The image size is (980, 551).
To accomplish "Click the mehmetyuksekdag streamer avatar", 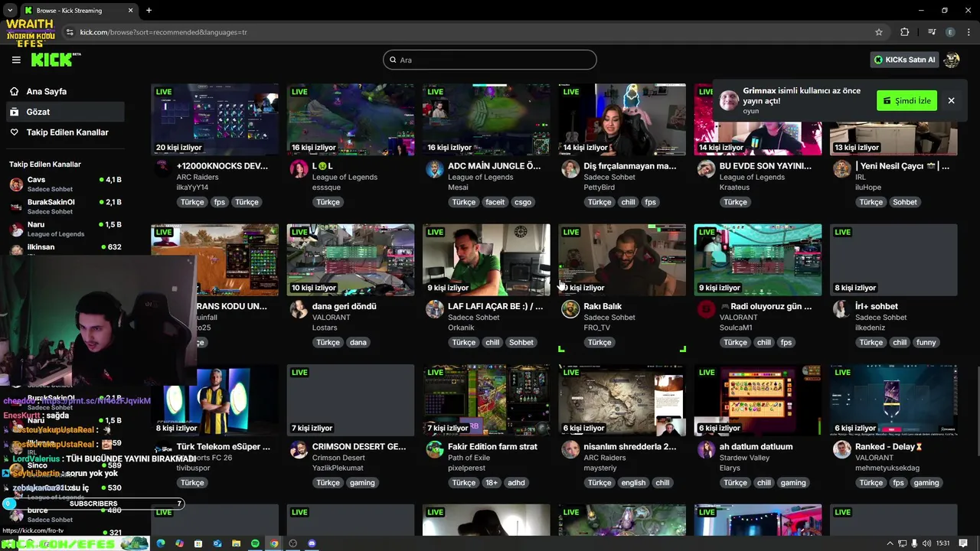I will click(842, 449).
